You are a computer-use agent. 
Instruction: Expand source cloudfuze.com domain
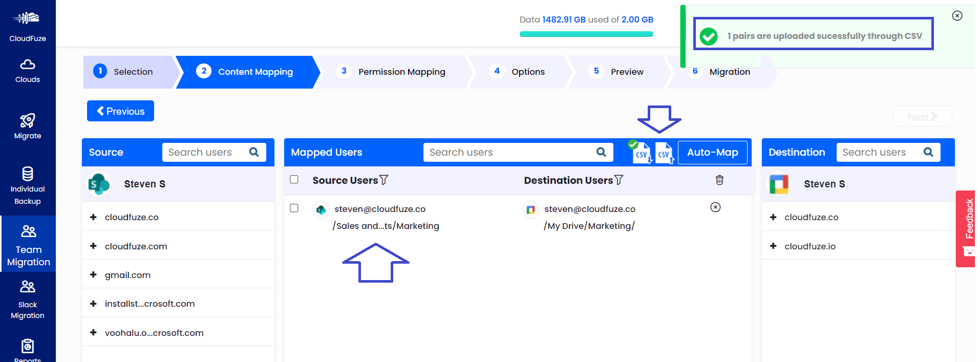[x=93, y=246]
